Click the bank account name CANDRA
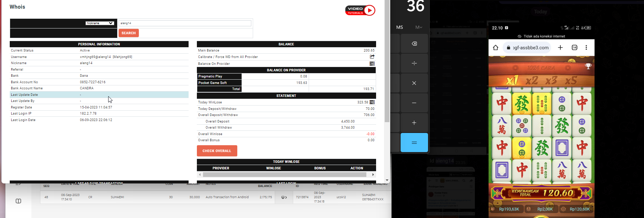The image size is (644, 218). point(87,88)
